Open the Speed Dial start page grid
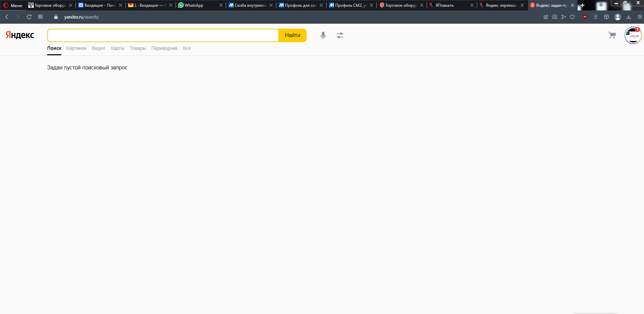Image resolution: width=644 pixels, height=314 pixels. pyautogui.click(x=40, y=17)
